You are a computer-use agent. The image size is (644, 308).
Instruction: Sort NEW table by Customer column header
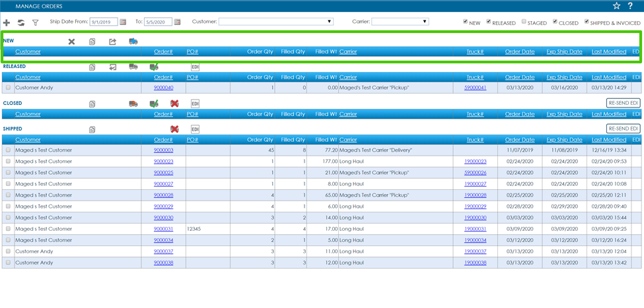coord(28,51)
